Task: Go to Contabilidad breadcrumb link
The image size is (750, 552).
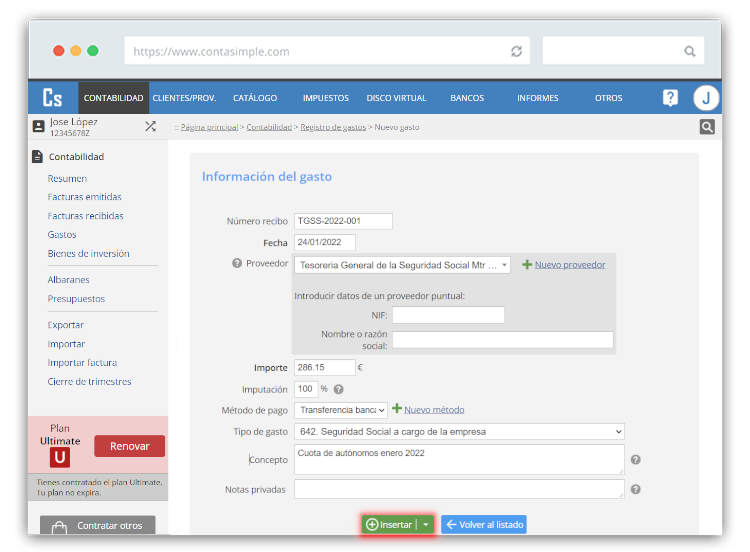Action: click(269, 127)
